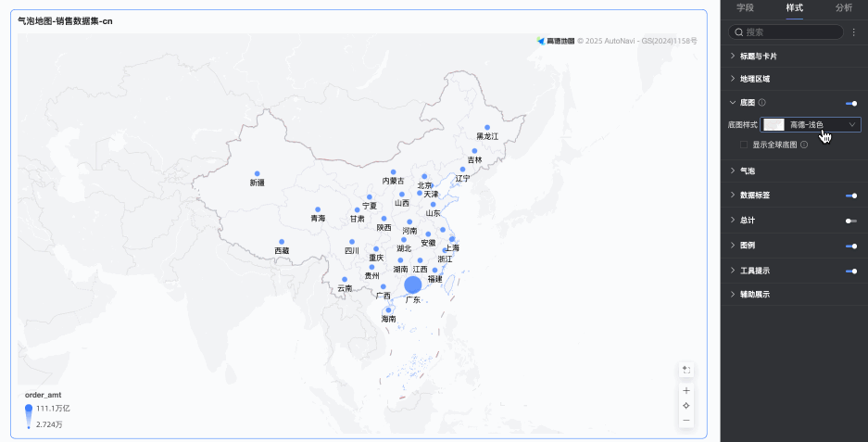Toggle the 图例 legend switch

851,246
